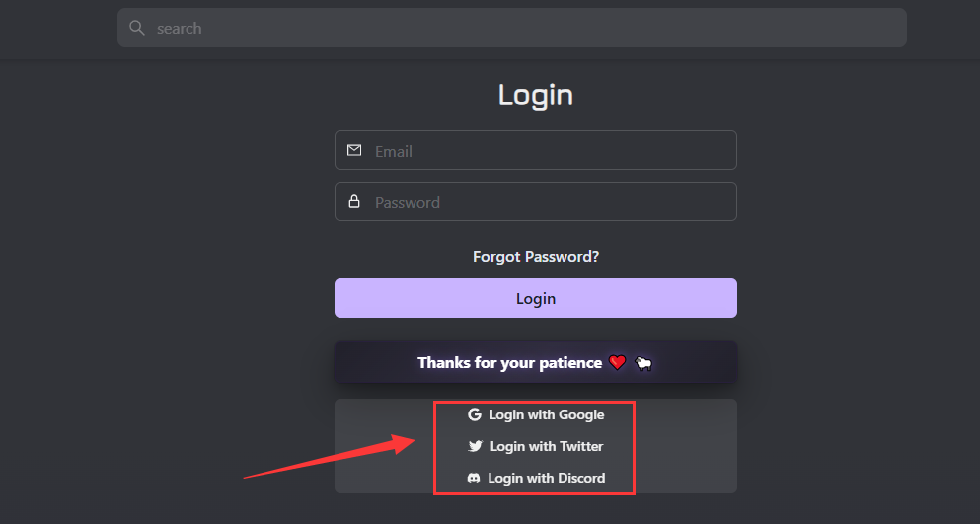Submit with the purple Login button
This screenshot has height=524, width=980.
click(536, 298)
